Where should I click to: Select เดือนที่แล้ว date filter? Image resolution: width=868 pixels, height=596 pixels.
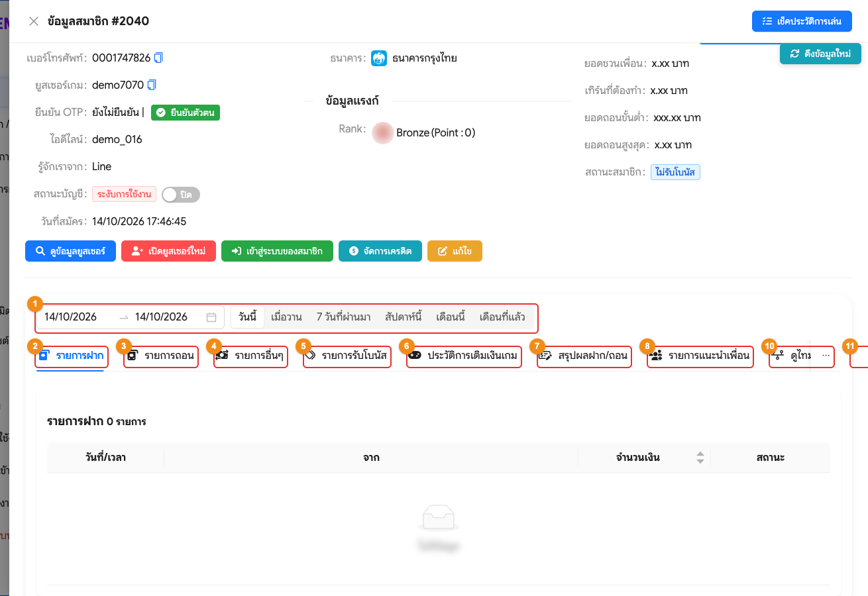(502, 317)
